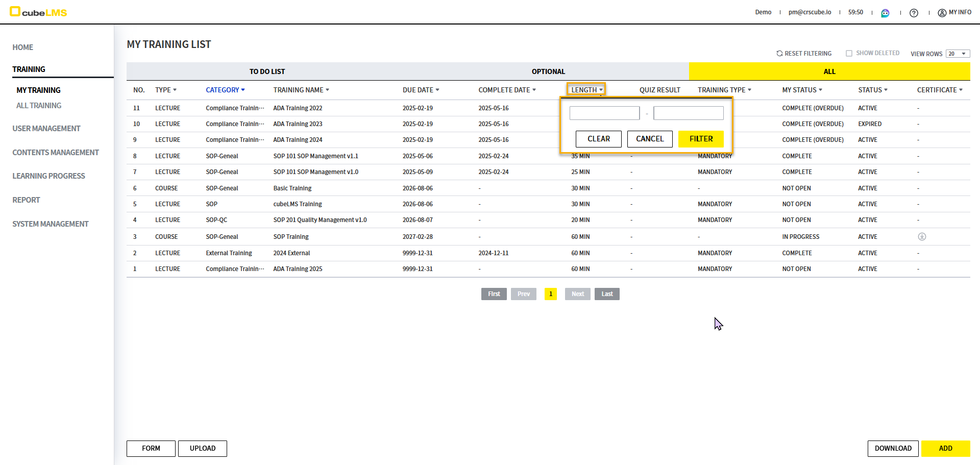980x465 pixels.
Task: Click the minimum length input field
Action: click(604, 113)
